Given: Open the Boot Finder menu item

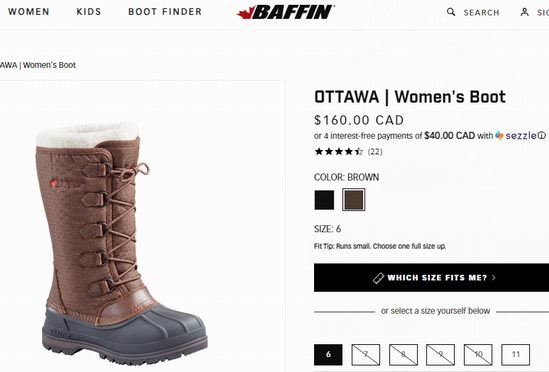Looking at the screenshot, I should [165, 12].
